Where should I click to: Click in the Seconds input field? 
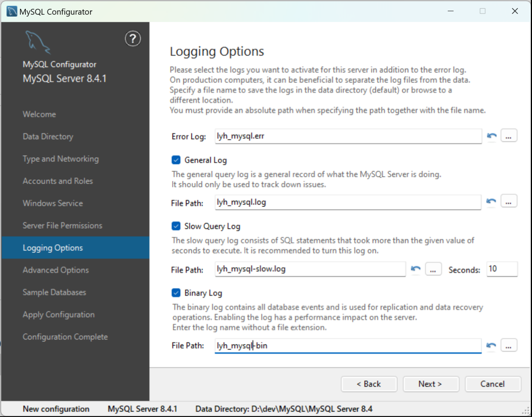pos(502,269)
